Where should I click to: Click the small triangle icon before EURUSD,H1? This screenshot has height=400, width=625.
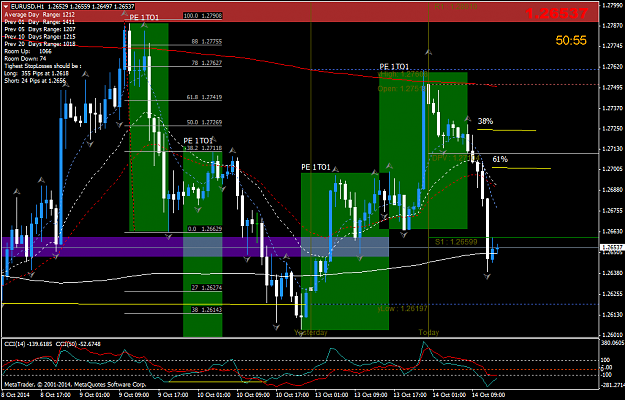click(x=6, y=6)
